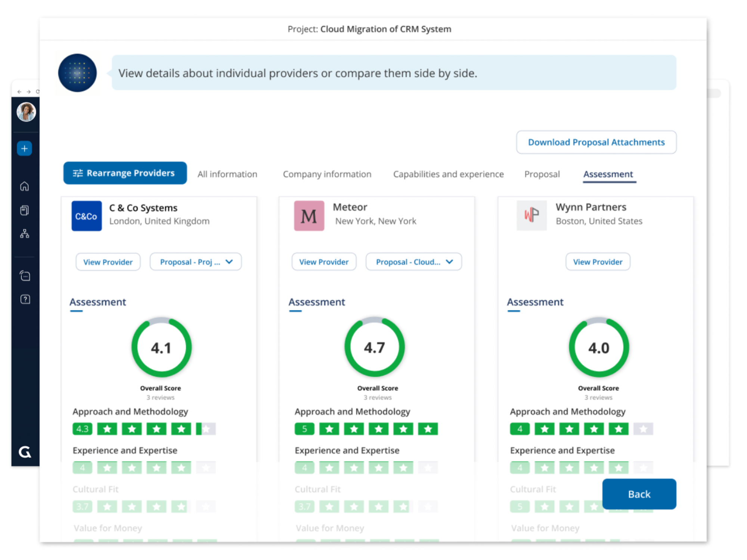Click Boston, United States location text
This screenshot has width=747, height=560.
click(x=599, y=221)
